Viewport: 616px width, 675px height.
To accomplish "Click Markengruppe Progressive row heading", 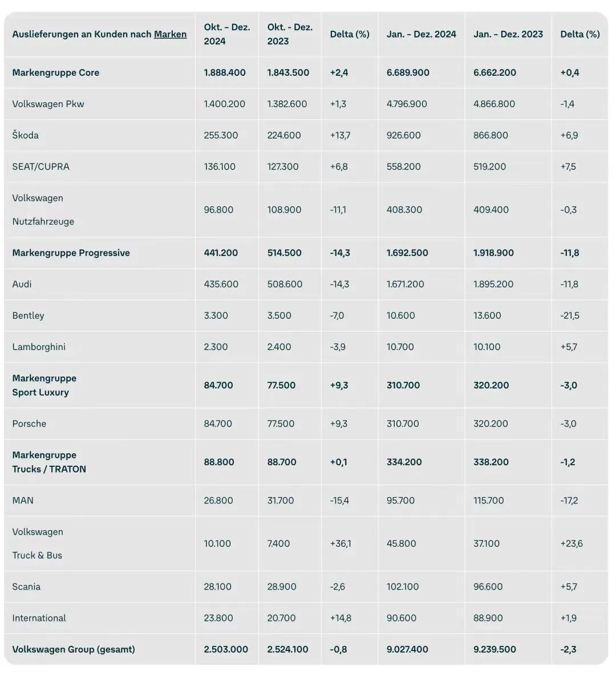I will coord(71,253).
